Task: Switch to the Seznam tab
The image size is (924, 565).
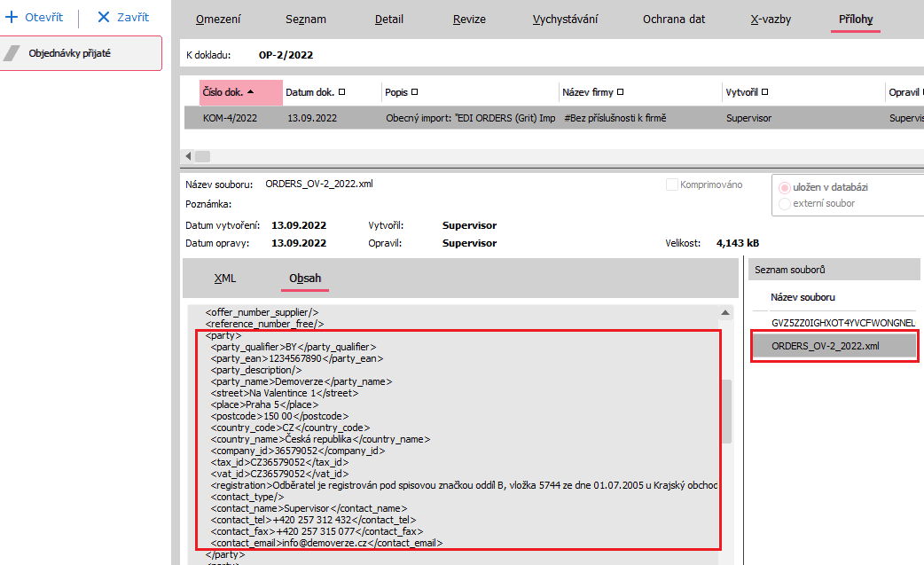Action: (306, 19)
